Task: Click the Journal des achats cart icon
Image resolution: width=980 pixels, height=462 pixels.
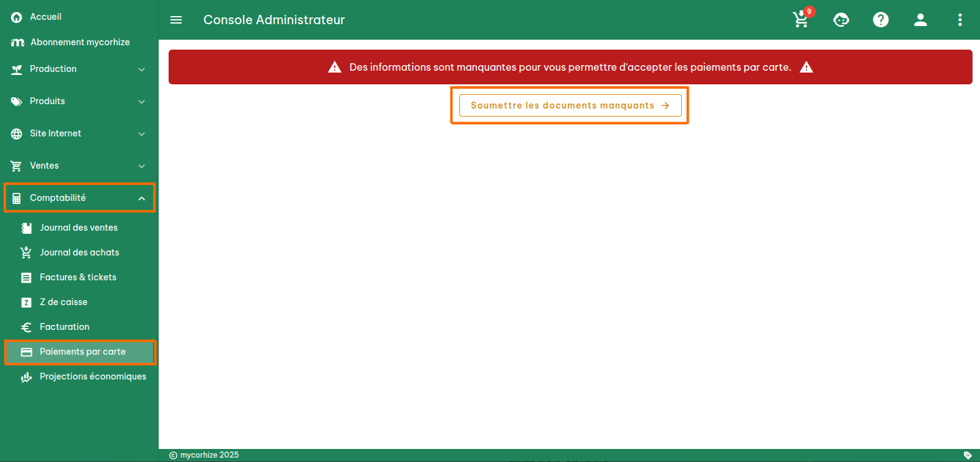Action: pos(26,253)
